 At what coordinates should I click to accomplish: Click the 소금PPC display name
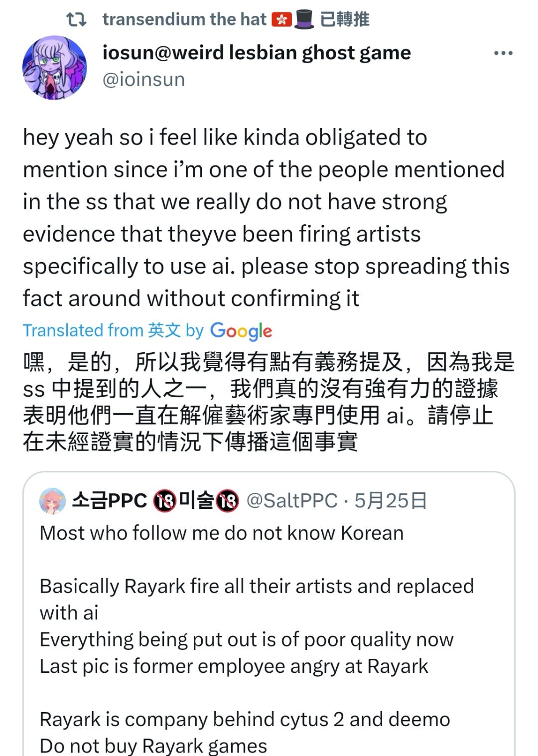pyautogui.click(x=109, y=500)
